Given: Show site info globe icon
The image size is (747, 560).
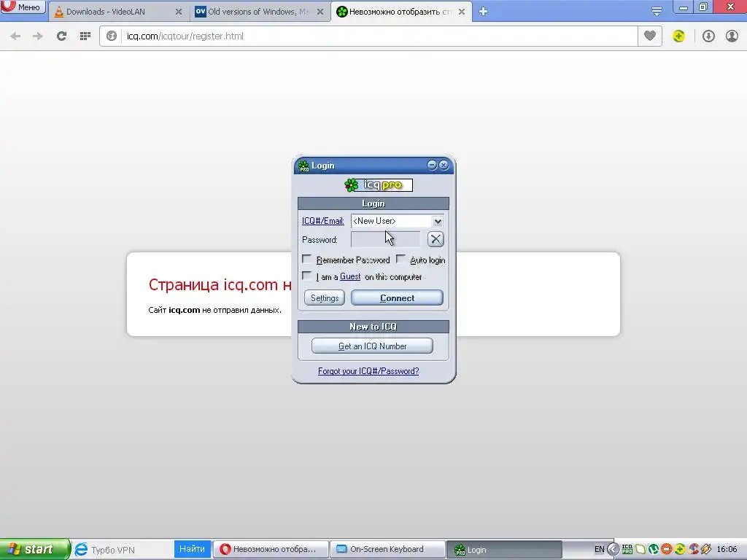Looking at the screenshot, I should tap(112, 36).
